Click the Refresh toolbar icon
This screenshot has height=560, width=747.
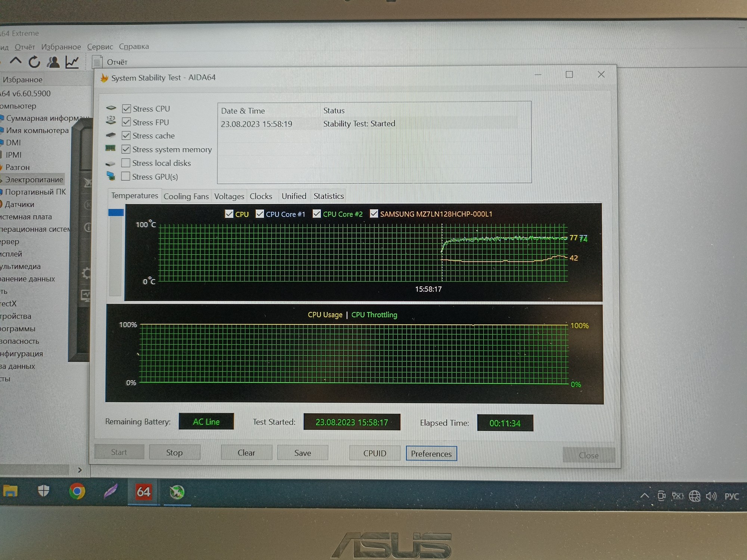click(x=34, y=62)
